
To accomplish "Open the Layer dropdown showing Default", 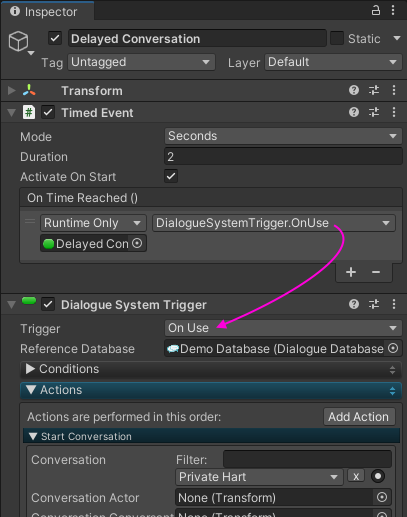I will (333, 62).
